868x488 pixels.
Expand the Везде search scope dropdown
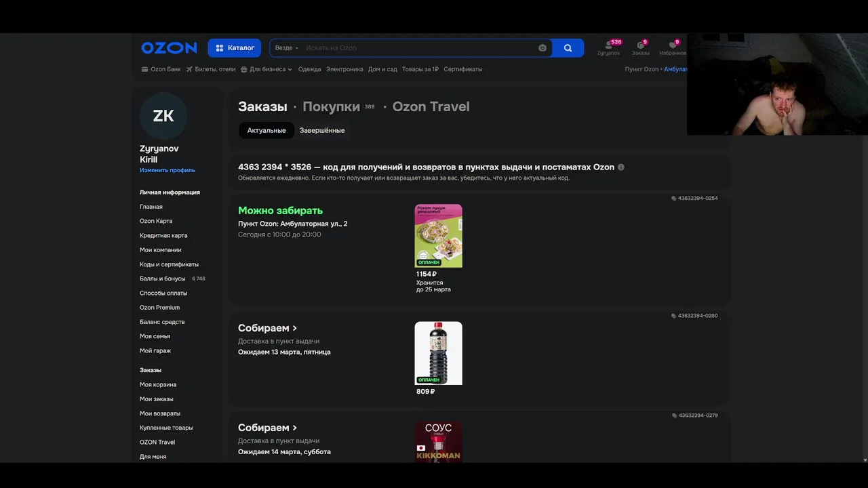coord(287,48)
